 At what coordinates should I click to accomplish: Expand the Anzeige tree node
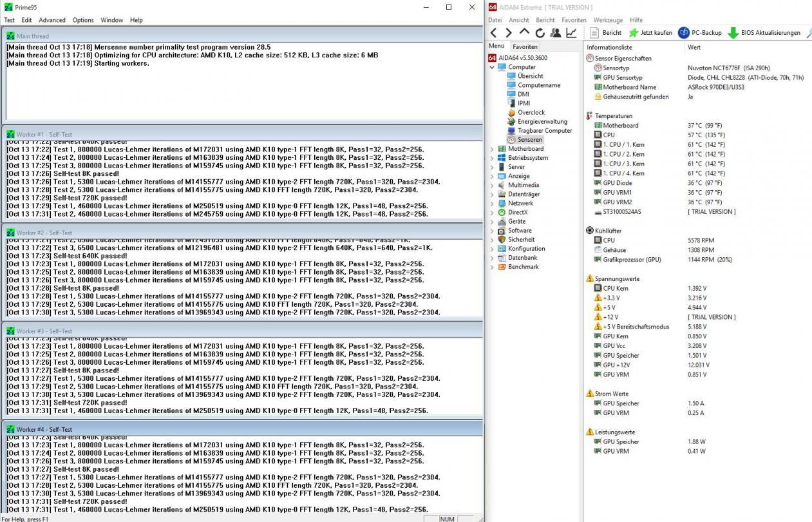(492, 176)
